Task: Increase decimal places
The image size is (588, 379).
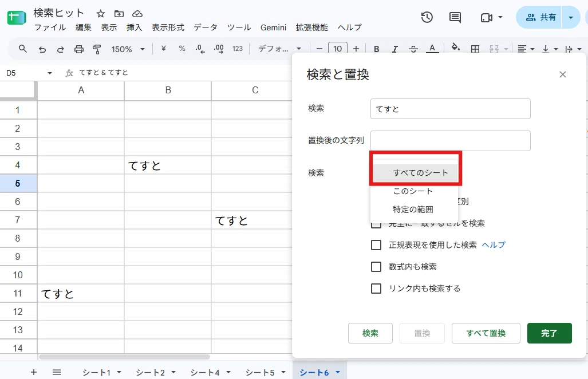Action: [x=219, y=49]
